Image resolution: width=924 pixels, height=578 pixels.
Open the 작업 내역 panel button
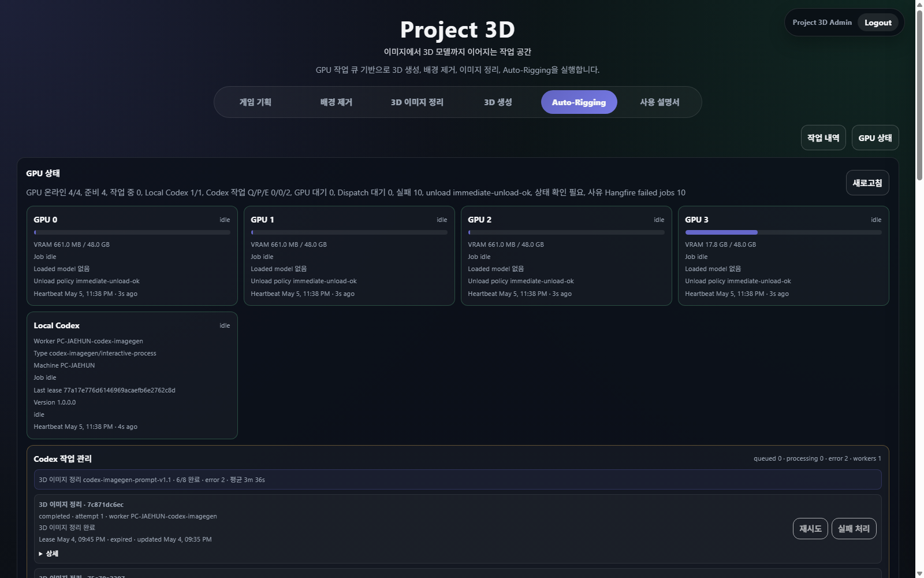click(x=823, y=138)
